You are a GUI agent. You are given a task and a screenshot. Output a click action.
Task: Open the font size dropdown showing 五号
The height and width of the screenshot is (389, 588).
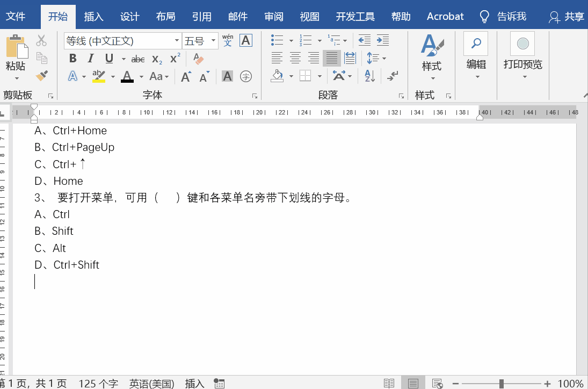click(213, 40)
